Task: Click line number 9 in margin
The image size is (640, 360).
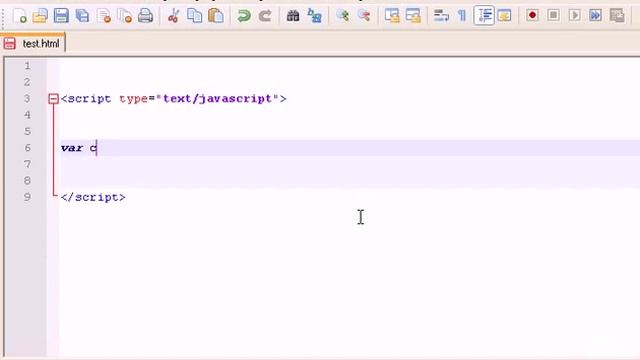Action: pyautogui.click(x=27, y=197)
